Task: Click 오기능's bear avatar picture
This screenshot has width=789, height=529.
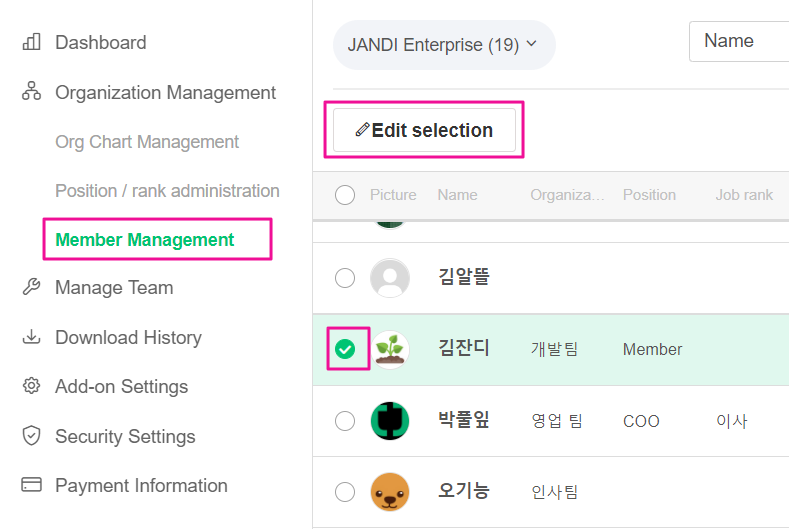Action: click(x=390, y=492)
